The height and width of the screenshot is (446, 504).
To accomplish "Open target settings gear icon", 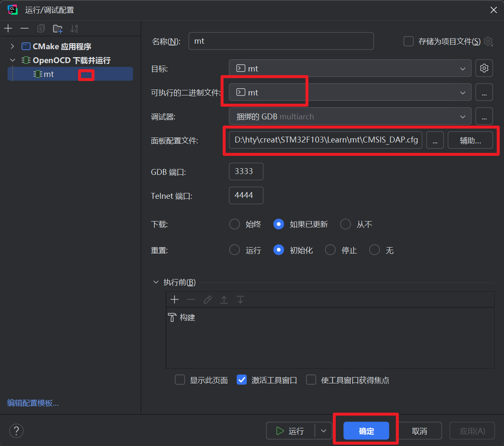I will point(484,68).
